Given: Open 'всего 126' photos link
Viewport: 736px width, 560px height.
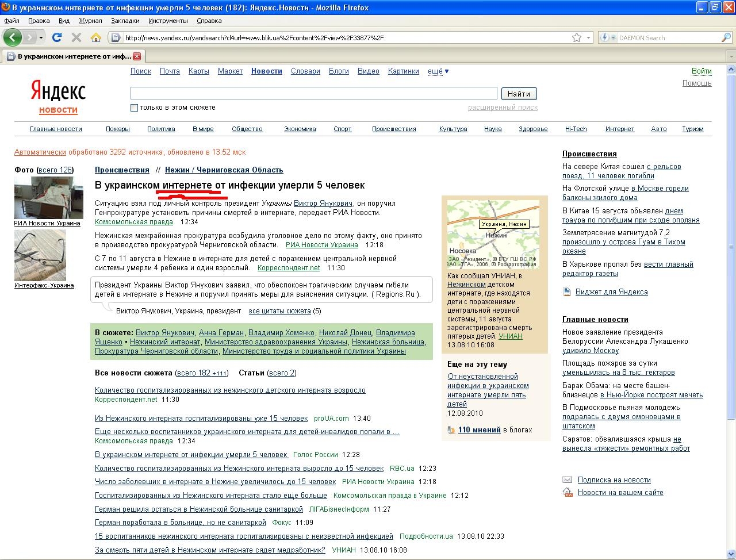Looking at the screenshot, I should 55,170.
